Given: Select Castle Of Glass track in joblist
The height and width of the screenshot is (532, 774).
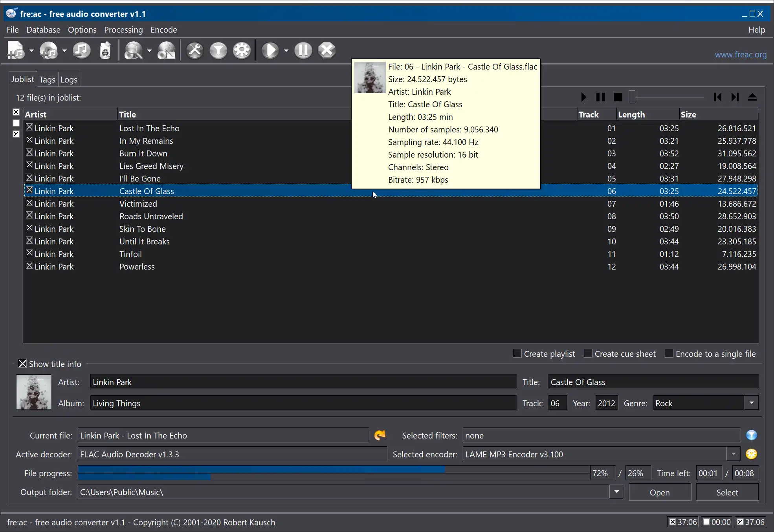Looking at the screenshot, I should click(147, 191).
